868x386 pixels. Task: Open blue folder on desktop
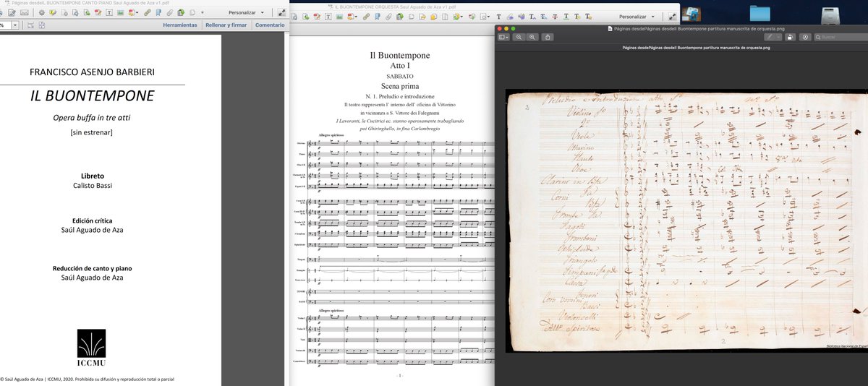[x=762, y=13]
